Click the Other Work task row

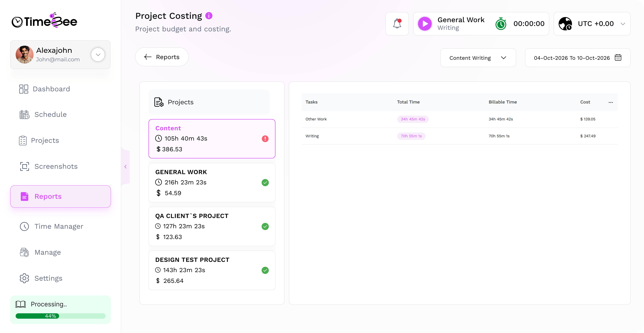[x=460, y=119]
